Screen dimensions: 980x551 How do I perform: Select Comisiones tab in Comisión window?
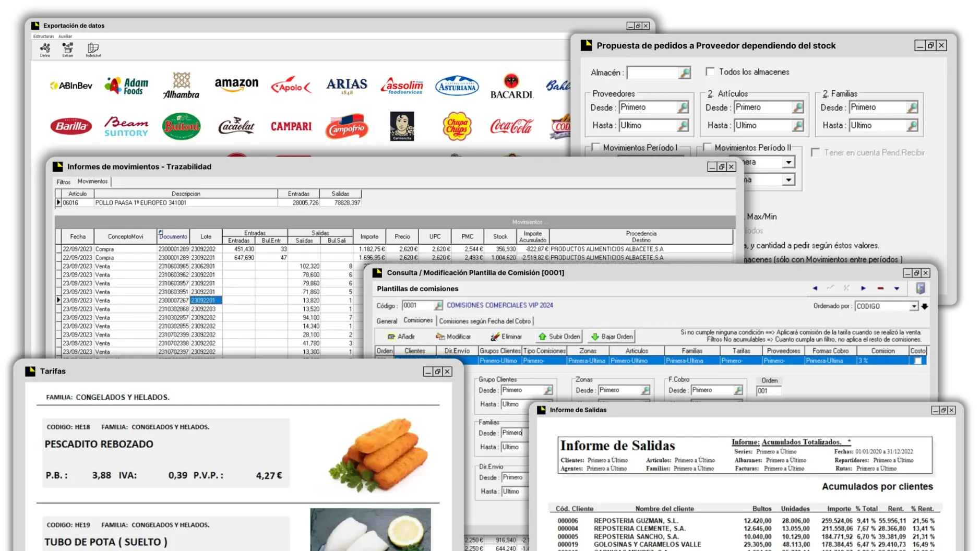click(418, 320)
